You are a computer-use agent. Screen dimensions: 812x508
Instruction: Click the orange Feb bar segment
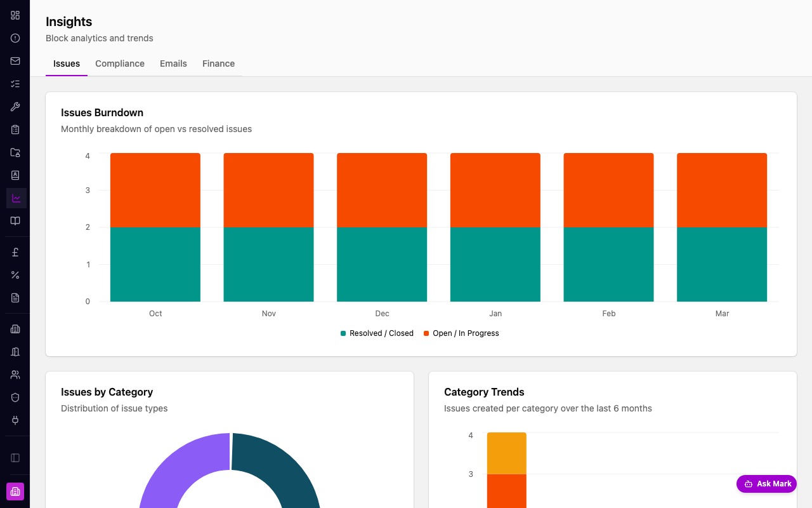[608, 190]
